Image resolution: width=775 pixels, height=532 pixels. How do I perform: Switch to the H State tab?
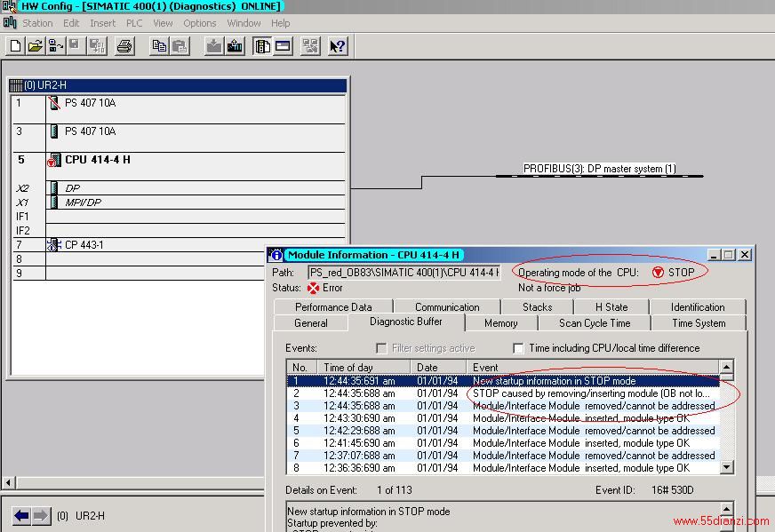click(611, 306)
